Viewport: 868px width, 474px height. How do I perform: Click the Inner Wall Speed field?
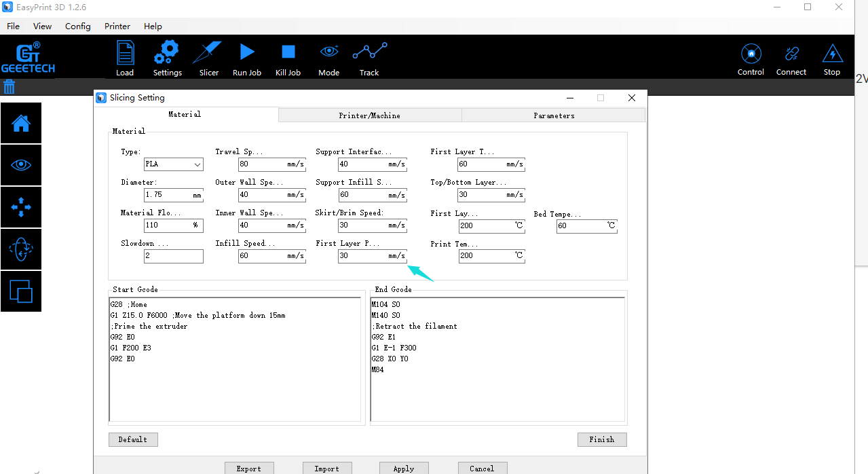coord(271,225)
